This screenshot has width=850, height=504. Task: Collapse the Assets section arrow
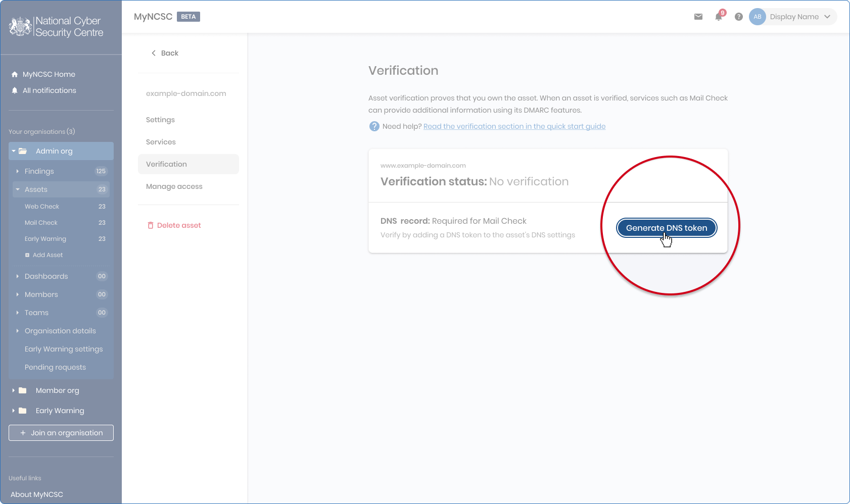click(18, 189)
